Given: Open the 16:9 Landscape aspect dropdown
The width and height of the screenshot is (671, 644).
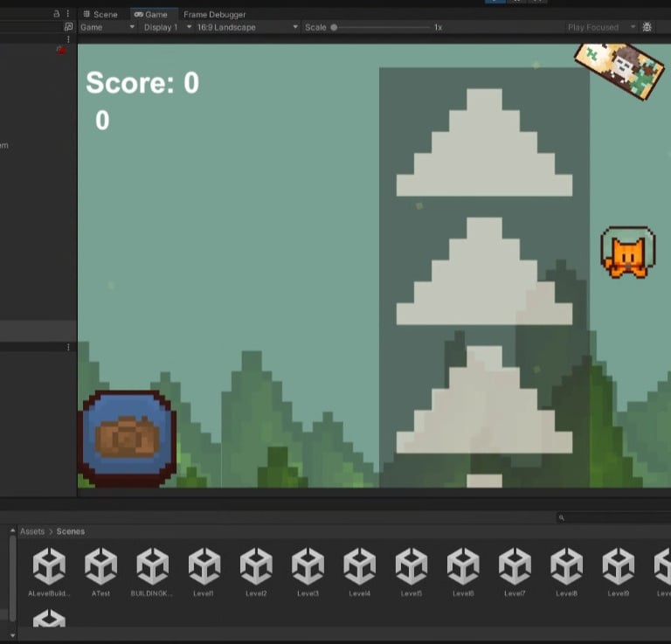Looking at the screenshot, I should click(247, 27).
